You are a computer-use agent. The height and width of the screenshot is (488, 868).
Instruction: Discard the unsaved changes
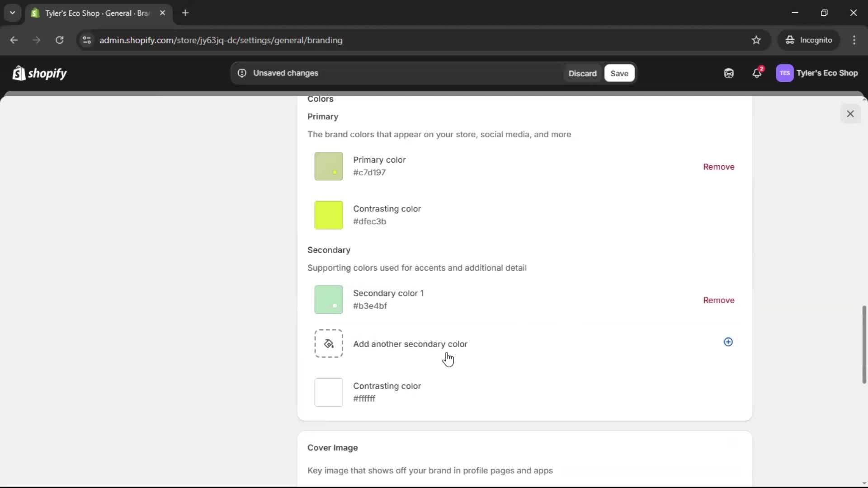tap(582, 73)
